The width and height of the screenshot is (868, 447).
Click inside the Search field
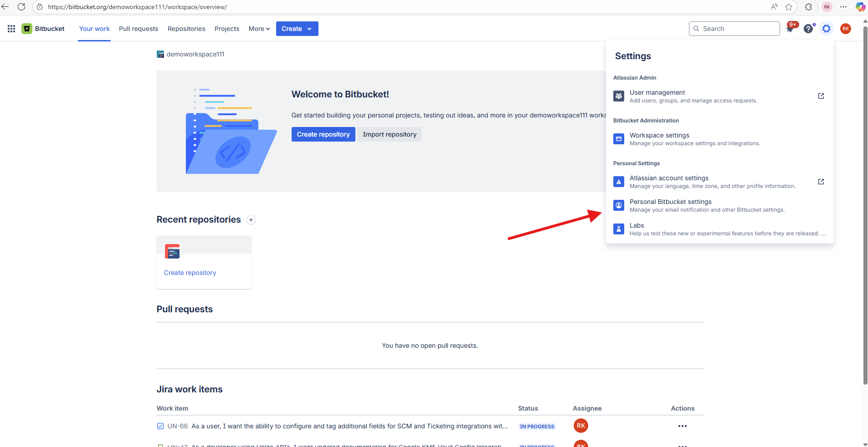click(734, 28)
